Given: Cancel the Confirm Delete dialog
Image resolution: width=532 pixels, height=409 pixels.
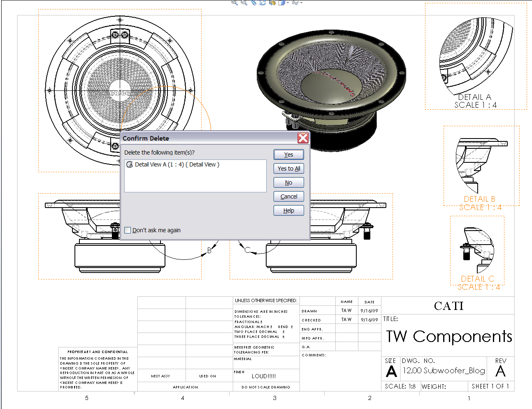Looking at the screenshot, I should tap(288, 196).
